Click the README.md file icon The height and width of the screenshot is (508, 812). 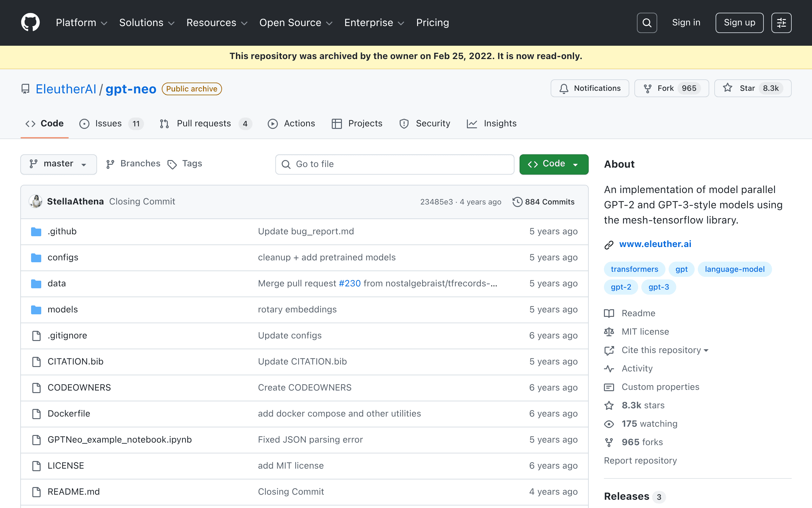click(36, 492)
